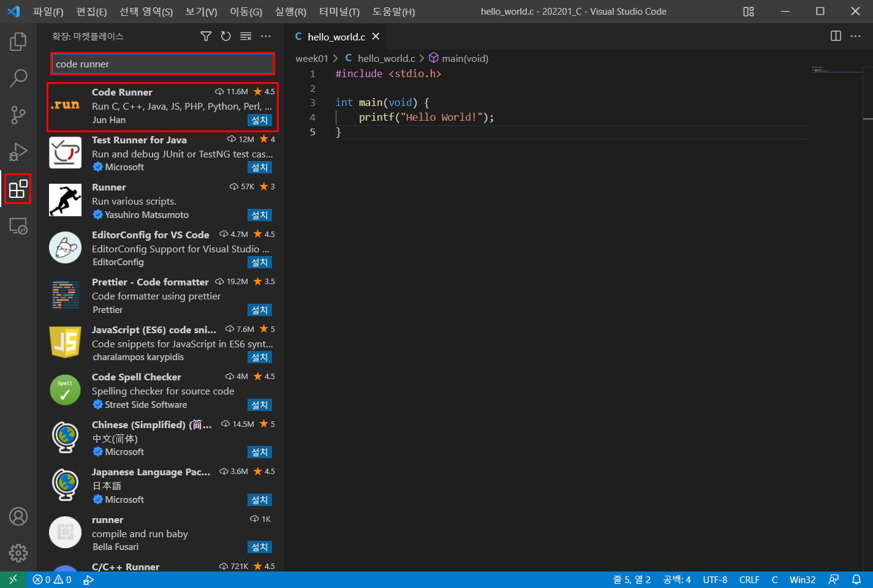Install the Code Runner extension
Image resolution: width=873 pixels, height=588 pixels.
coord(260,120)
